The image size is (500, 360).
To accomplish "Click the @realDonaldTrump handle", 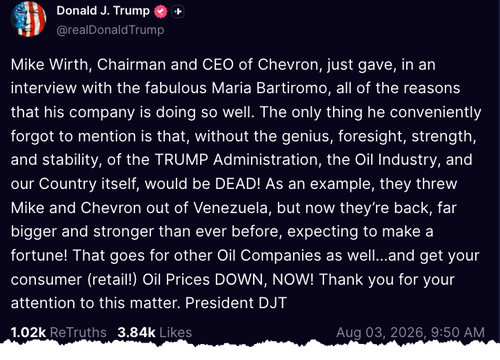I will [110, 30].
